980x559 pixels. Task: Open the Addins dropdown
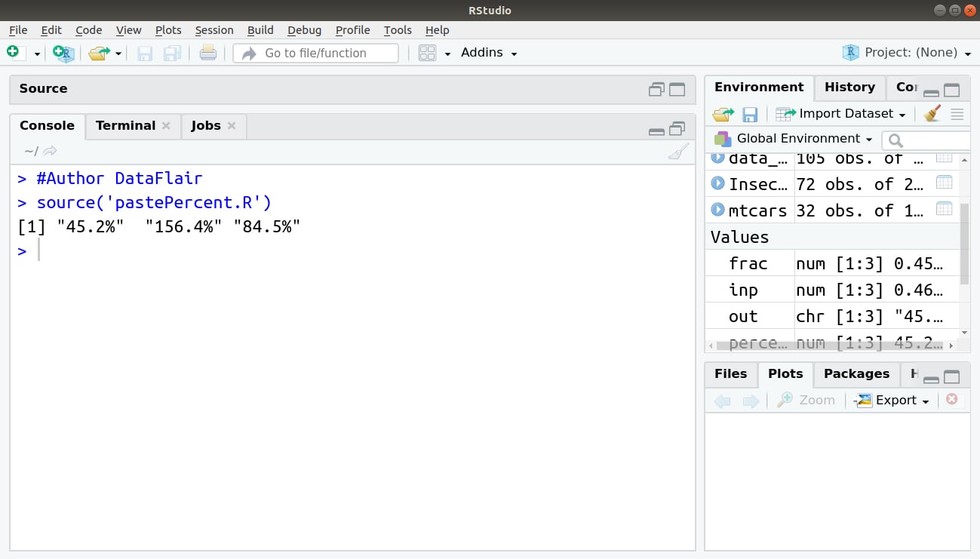(489, 53)
